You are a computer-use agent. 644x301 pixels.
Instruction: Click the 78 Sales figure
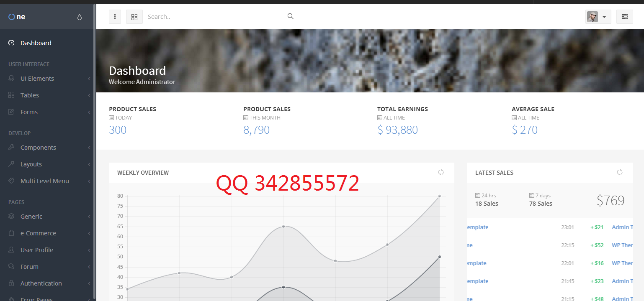click(x=541, y=204)
